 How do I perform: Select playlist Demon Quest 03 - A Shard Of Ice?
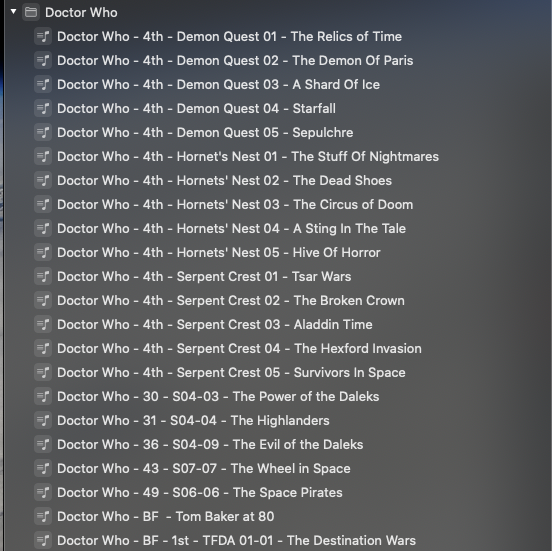(x=218, y=84)
